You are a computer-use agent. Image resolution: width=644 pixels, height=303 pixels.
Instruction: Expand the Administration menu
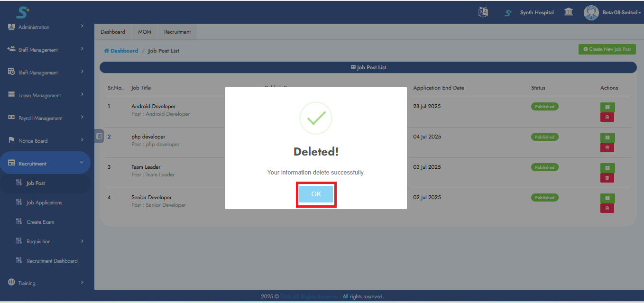[45, 27]
